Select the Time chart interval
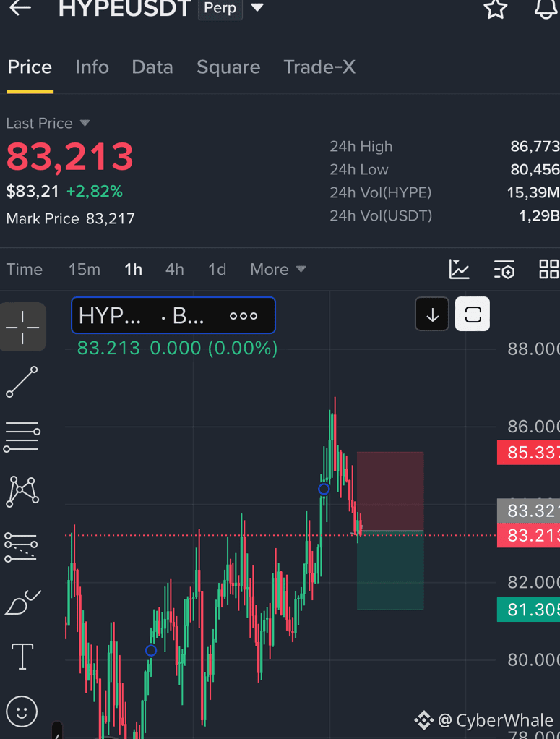 pyautogui.click(x=25, y=269)
